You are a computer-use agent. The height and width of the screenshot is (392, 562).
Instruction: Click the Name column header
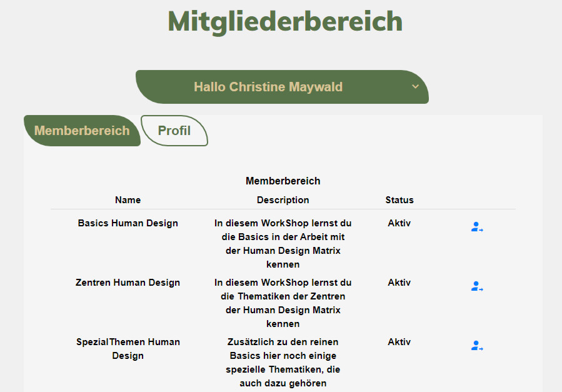pyautogui.click(x=128, y=200)
